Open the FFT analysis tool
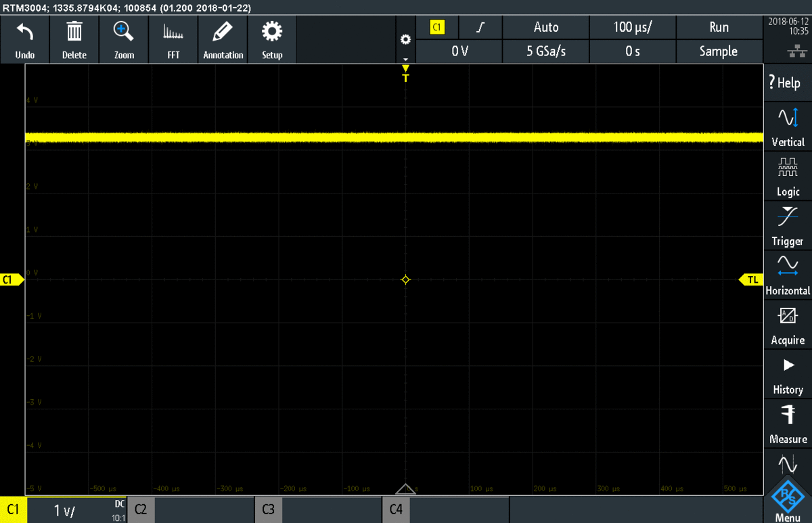 click(173, 39)
